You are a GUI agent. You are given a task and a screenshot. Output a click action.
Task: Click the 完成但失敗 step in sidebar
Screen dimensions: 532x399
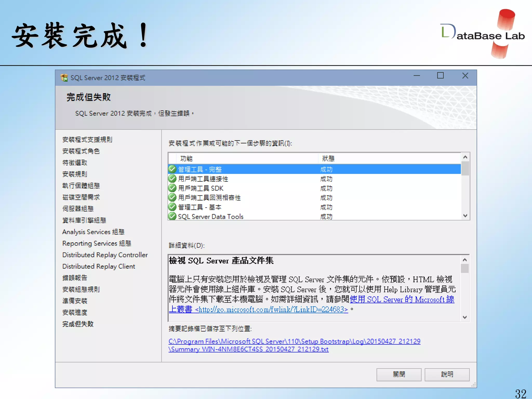pyautogui.click(x=78, y=324)
